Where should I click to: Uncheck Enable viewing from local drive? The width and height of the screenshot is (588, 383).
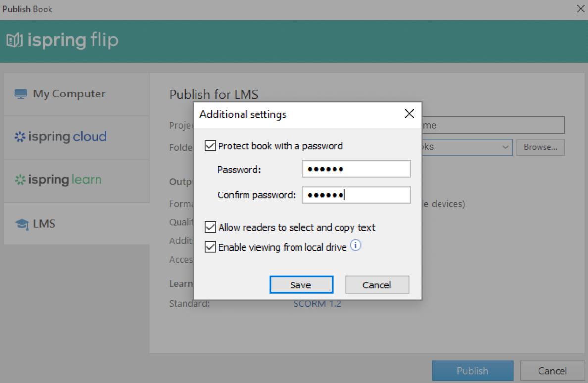click(x=210, y=247)
